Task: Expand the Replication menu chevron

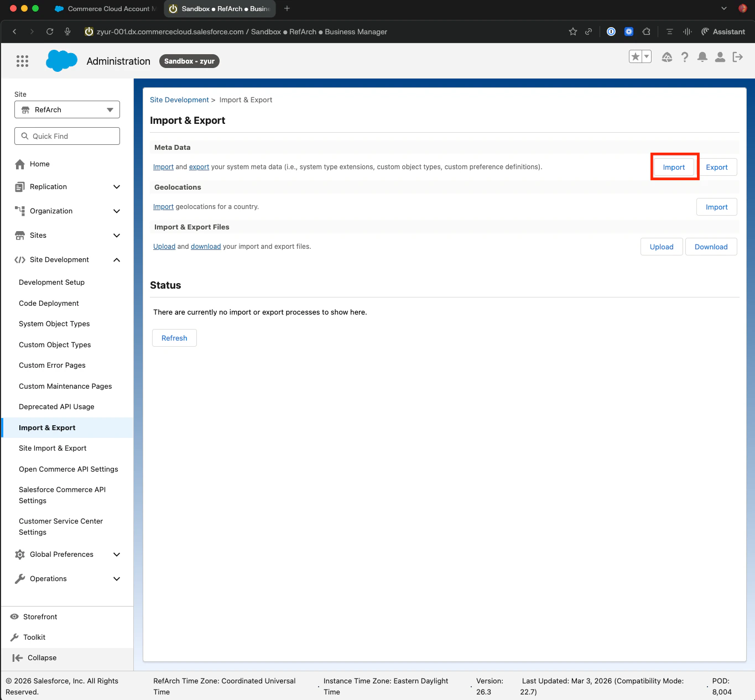Action: [117, 187]
